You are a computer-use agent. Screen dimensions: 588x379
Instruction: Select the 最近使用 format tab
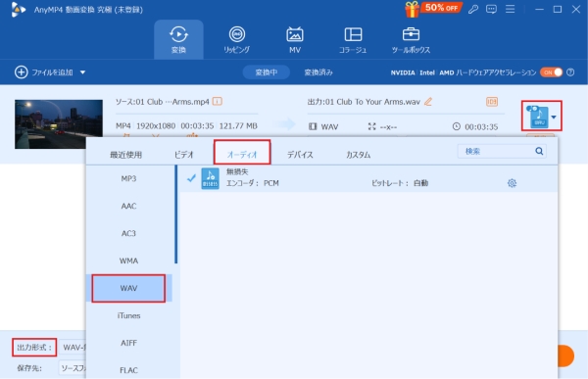click(x=126, y=155)
